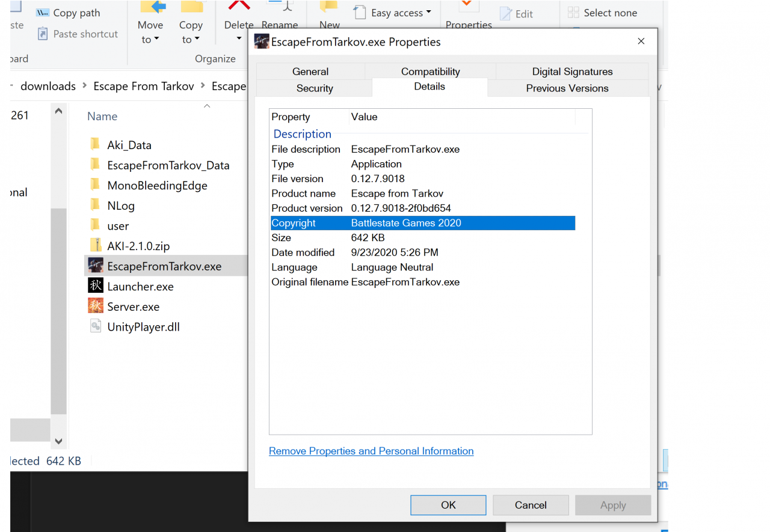The height and width of the screenshot is (532, 770).
Task: Select the AKI-2.1.0.zip archive icon
Action: click(96, 245)
